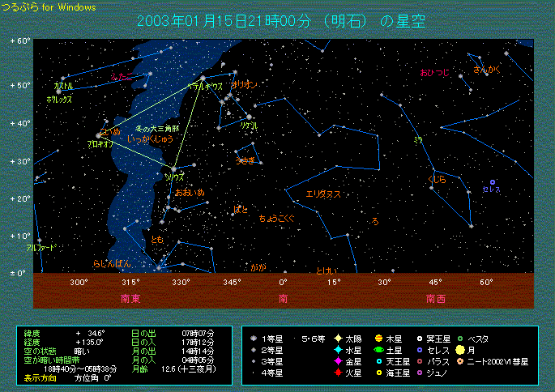Viewport: 555px width, 392px height.
Task: Select the yellow 太陽 sun icon in the legend
Action: pos(338,339)
